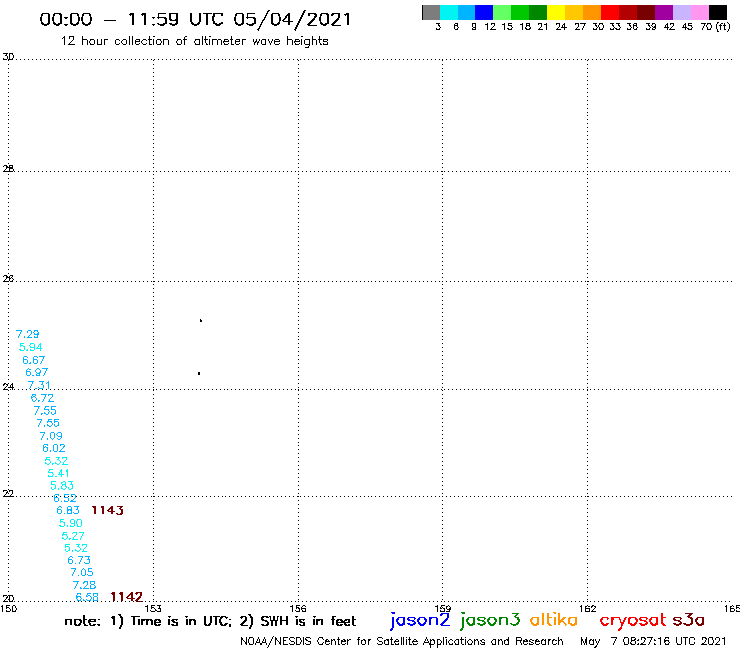Viewport: 740px width, 650px height.
Task: Click the wave height value 6.83
Action: coord(68,510)
